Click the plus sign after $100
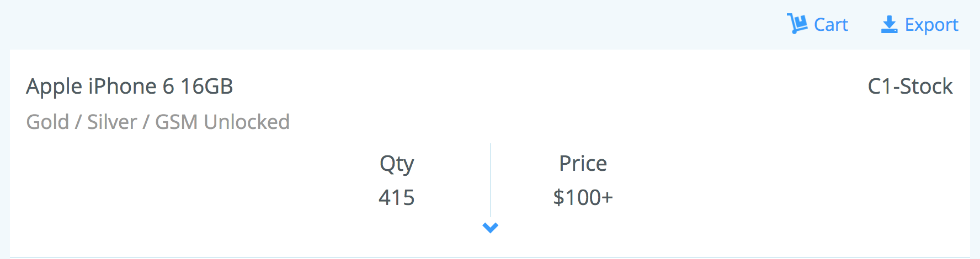Screen dimensions: 980x259 607,197
